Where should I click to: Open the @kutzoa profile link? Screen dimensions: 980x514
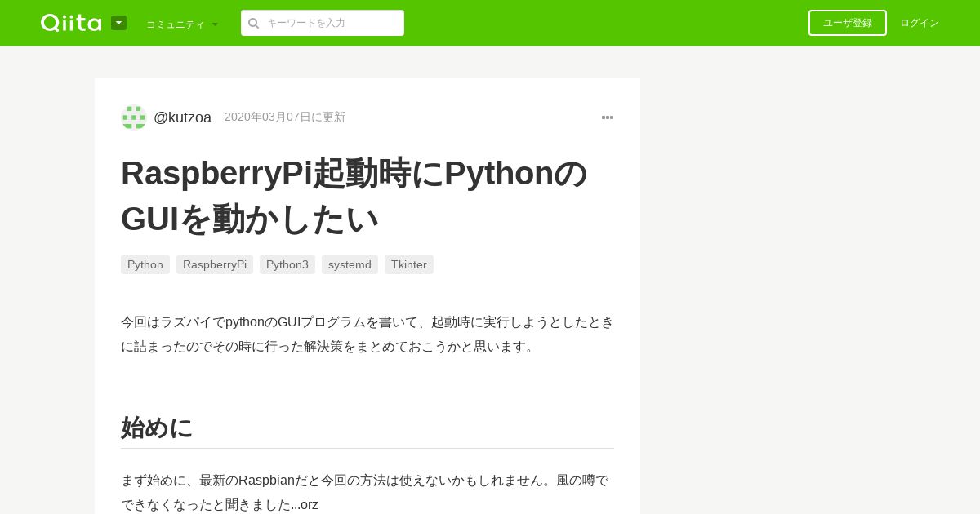coord(182,117)
